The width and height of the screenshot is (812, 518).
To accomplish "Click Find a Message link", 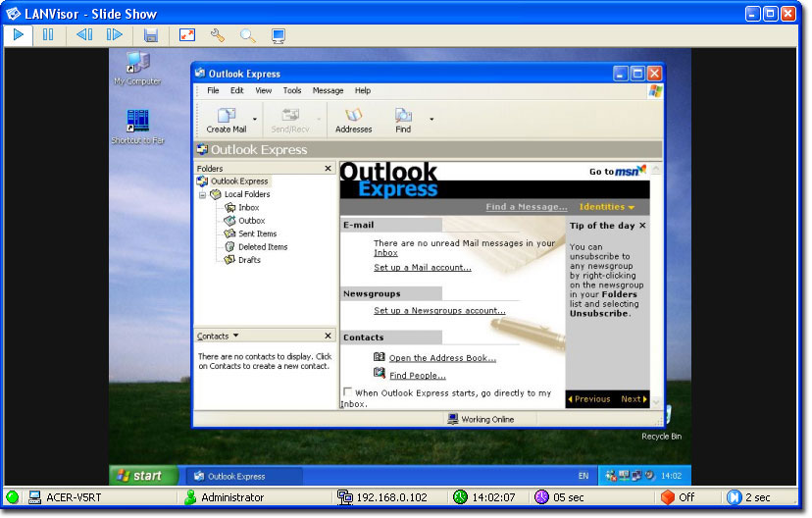I will coord(527,207).
